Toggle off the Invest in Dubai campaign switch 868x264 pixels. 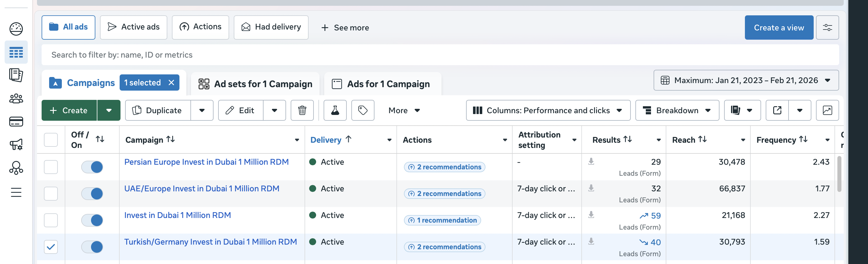coord(92,220)
